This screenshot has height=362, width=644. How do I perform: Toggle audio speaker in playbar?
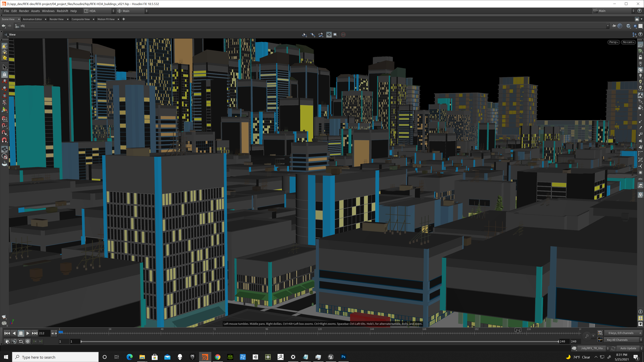(14, 341)
